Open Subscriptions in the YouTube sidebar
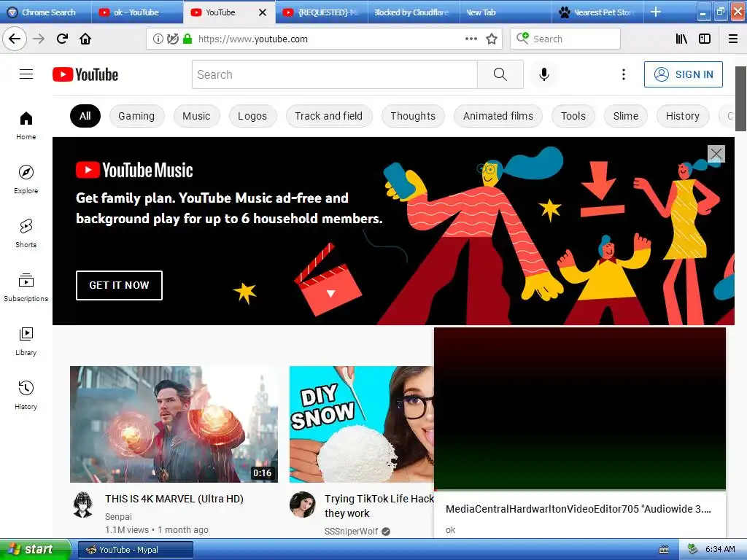This screenshot has height=560, width=747. click(x=26, y=287)
